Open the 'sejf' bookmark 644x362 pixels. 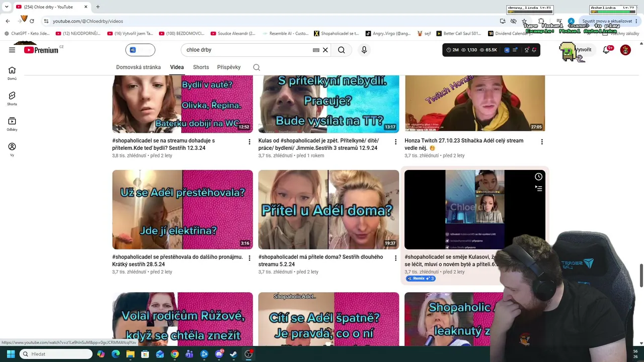424,34
